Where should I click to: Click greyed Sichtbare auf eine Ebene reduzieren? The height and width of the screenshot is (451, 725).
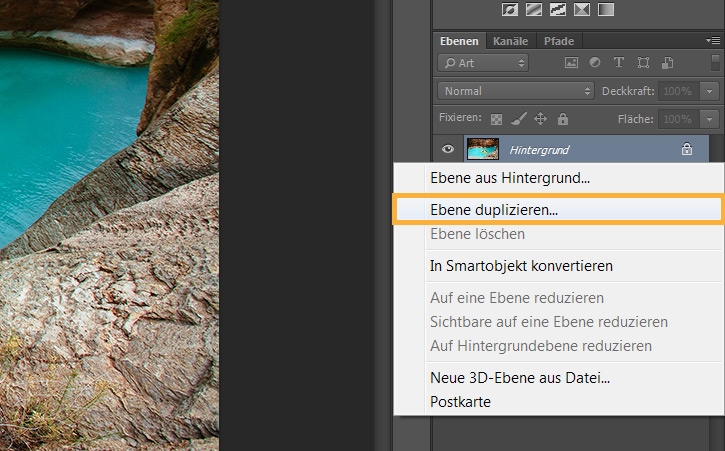[x=559, y=322]
